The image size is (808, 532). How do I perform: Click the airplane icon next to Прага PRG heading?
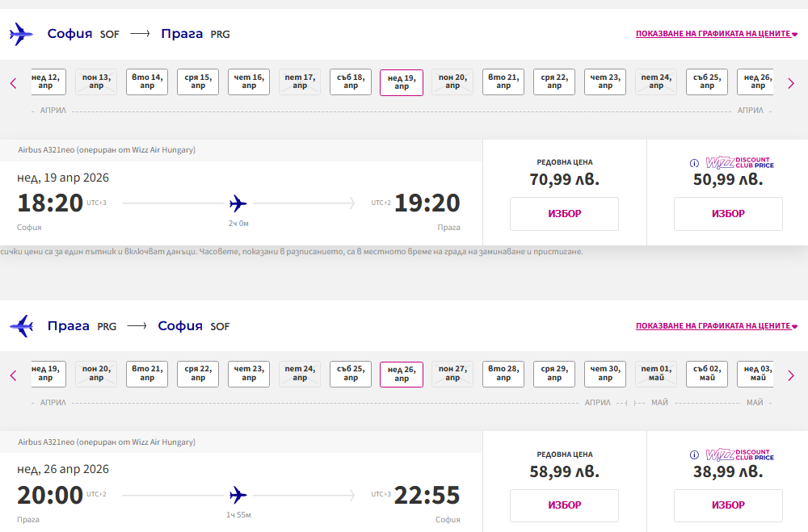pos(21,326)
